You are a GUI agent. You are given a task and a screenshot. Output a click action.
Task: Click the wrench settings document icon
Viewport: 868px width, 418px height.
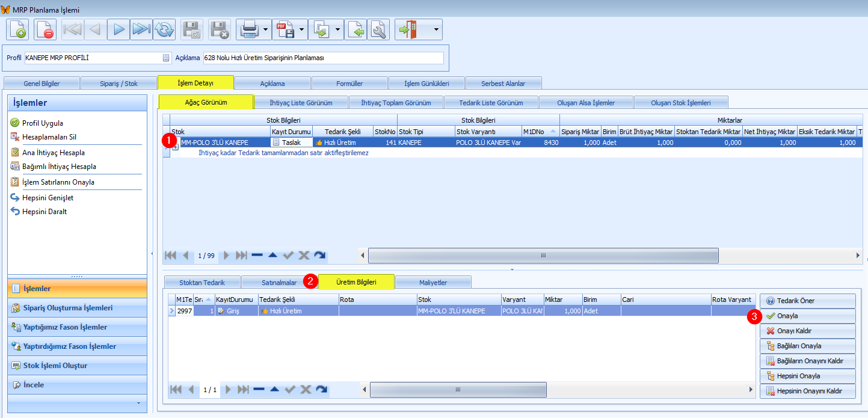point(379,29)
